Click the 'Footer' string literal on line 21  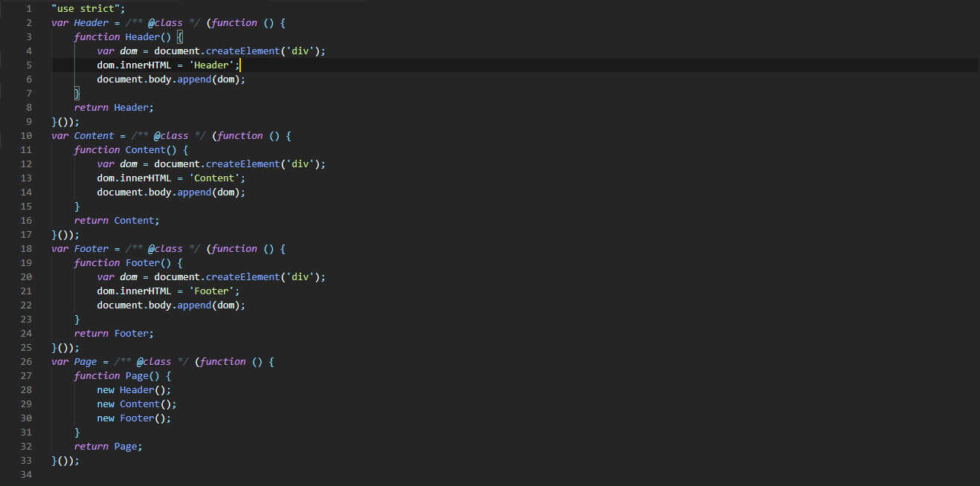tap(213, 291)
